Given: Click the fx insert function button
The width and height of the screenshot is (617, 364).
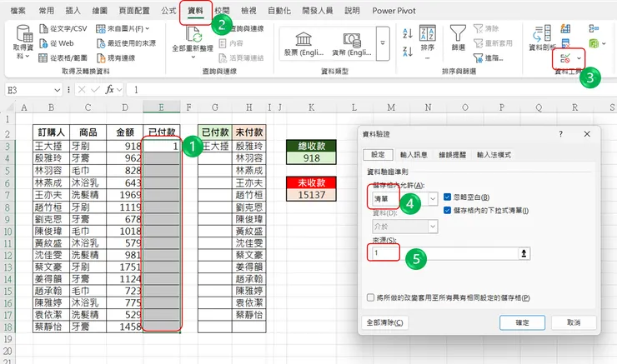Looking at the screenshot, I should click(110, 90).
